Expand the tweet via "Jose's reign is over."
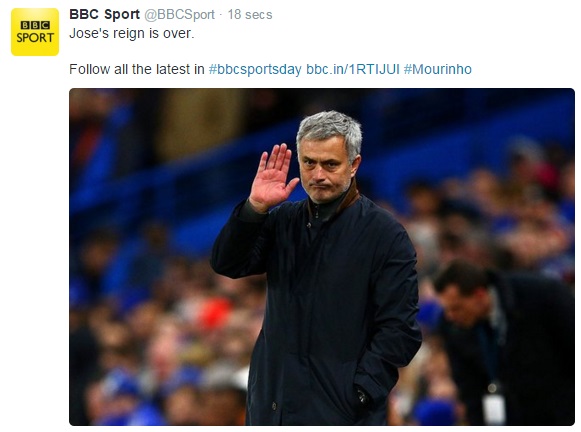The height and width of the screenshot is (432, 581). 132,33
